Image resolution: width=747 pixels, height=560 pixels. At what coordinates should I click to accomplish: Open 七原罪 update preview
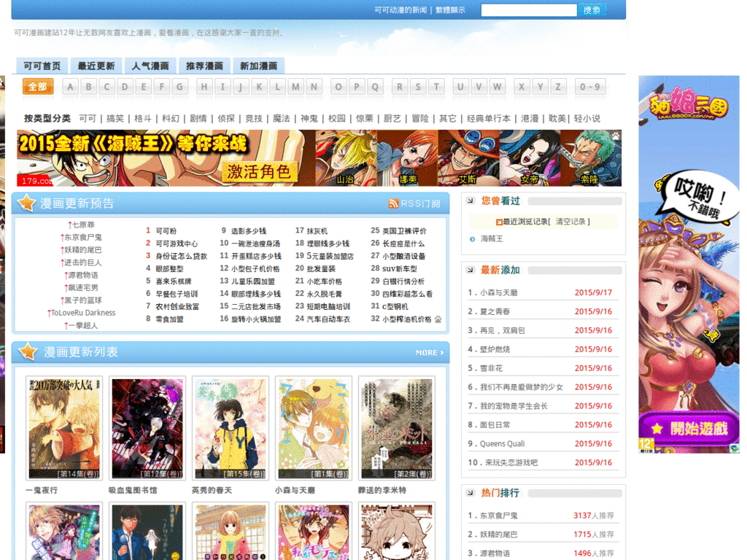click(x=81, y=225)
